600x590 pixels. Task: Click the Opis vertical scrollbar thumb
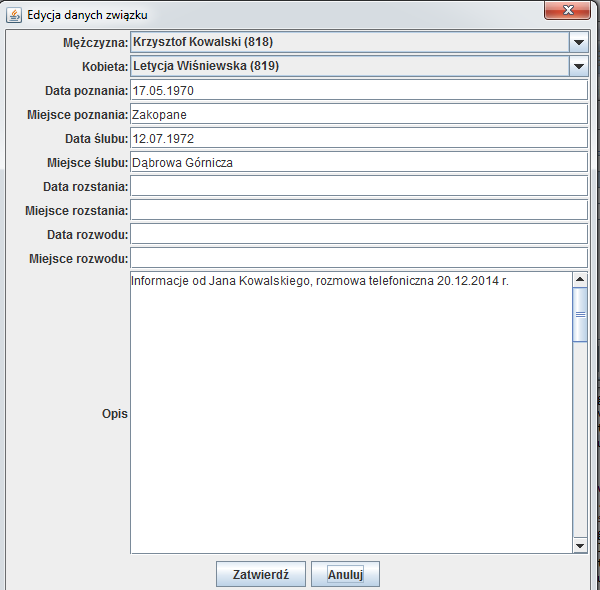coord(580,315)
